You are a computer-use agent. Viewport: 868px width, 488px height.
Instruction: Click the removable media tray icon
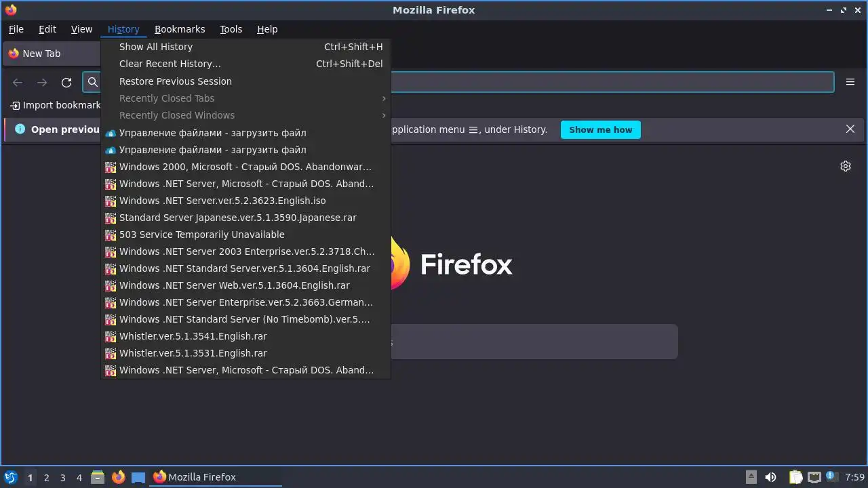coord(751,477)
